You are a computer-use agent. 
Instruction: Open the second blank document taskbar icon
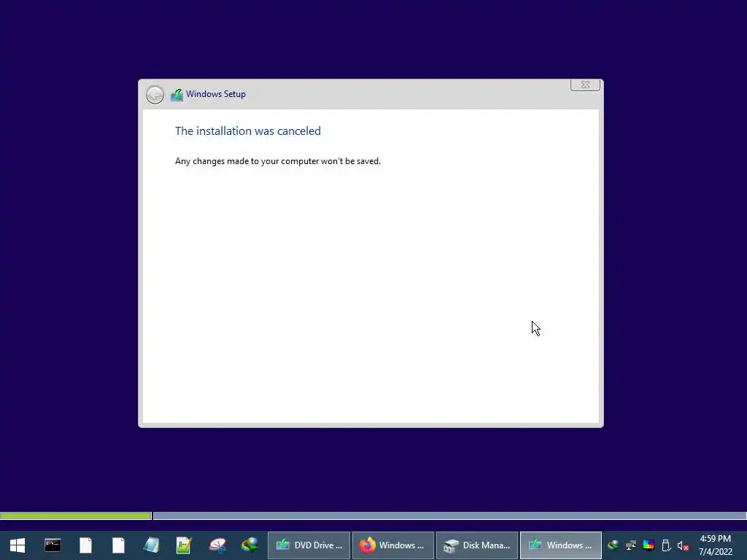(x=119, y=545)
